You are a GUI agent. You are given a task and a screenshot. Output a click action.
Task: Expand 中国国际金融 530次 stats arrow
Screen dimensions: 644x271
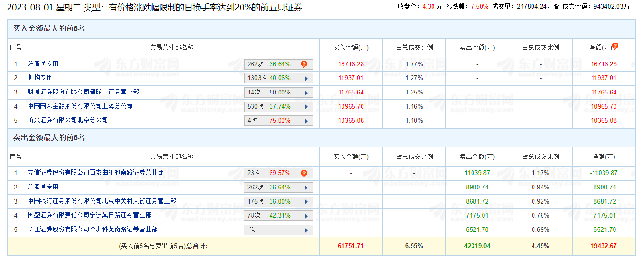[x=306, y=107]
